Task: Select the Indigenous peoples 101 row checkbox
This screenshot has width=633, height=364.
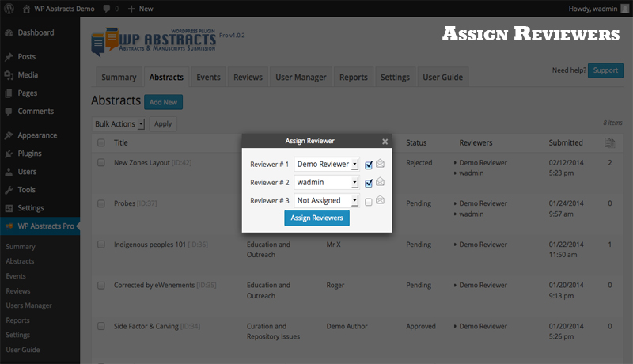Action: point(101,245)
